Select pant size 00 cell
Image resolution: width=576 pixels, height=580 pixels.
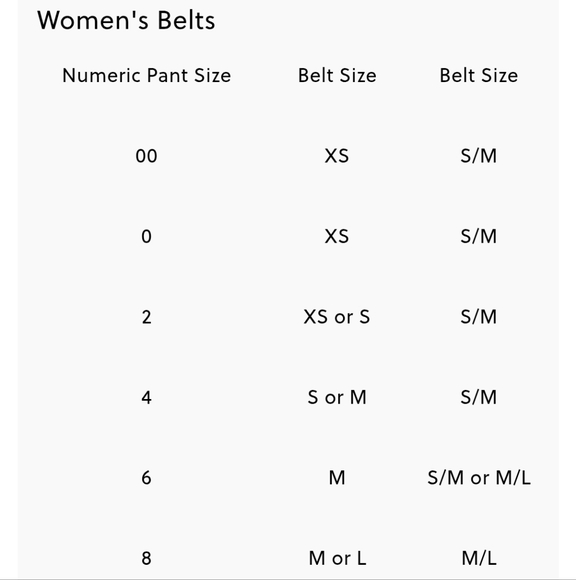coord(146,156)
